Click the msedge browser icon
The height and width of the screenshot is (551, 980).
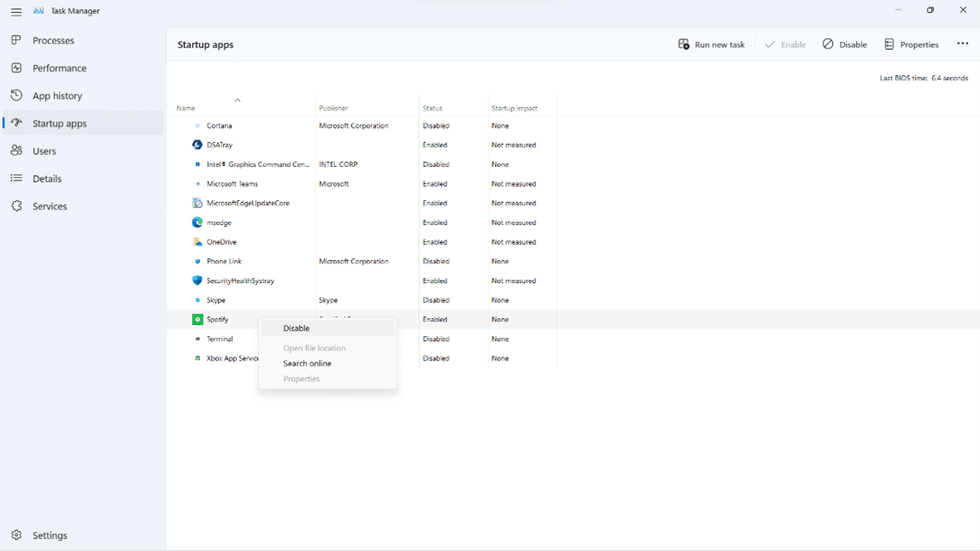(198, 222)
